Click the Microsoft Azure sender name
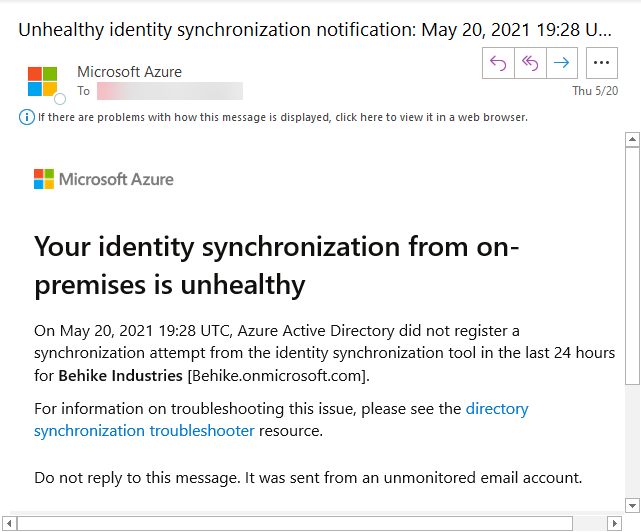 (x=128, y=72)
